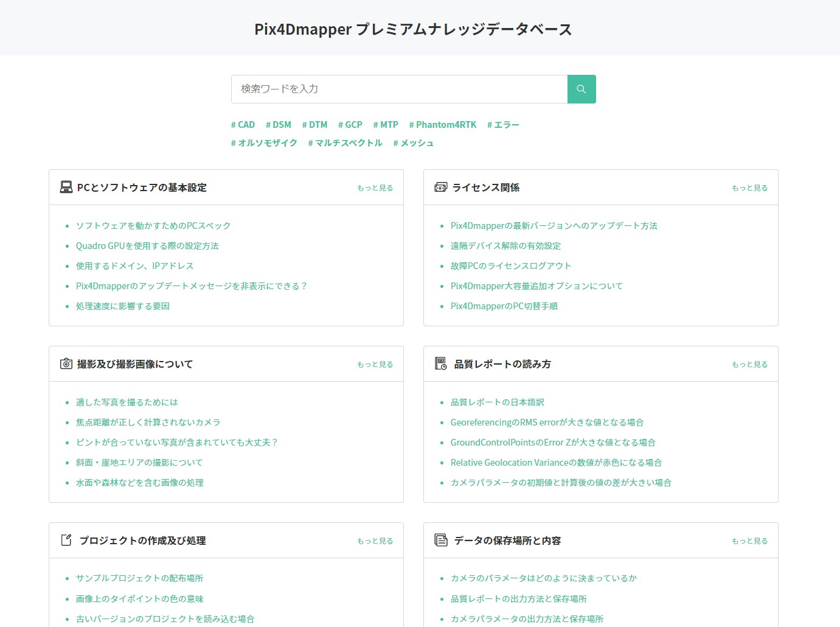
Task: Click the magnifier search button
Action: point(581,89)
